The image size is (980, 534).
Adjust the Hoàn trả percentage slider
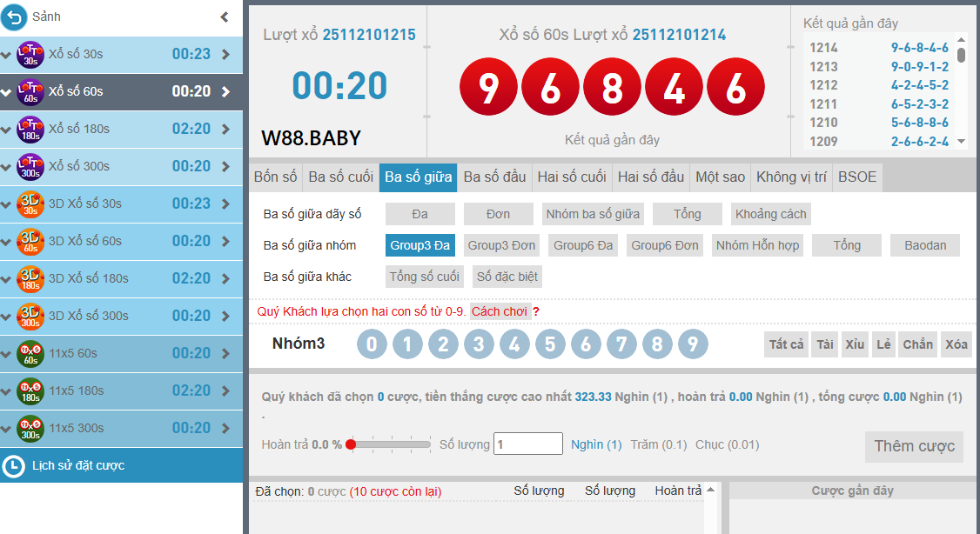(352, 444)
